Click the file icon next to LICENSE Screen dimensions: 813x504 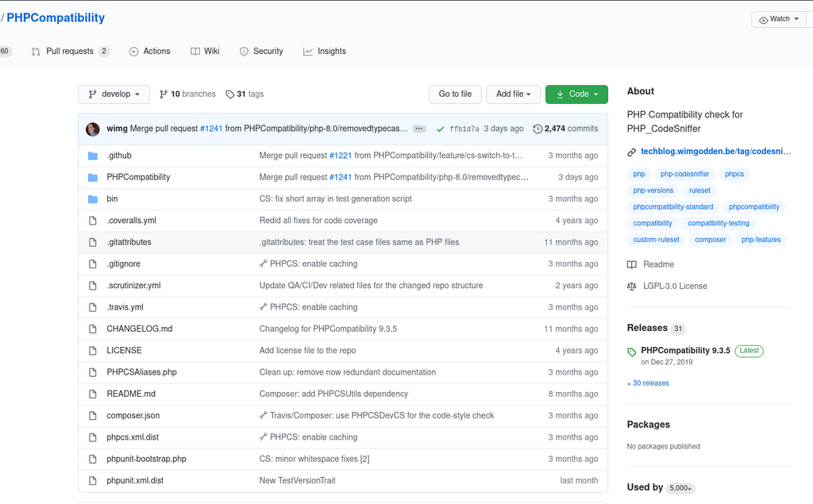(93, 351)
